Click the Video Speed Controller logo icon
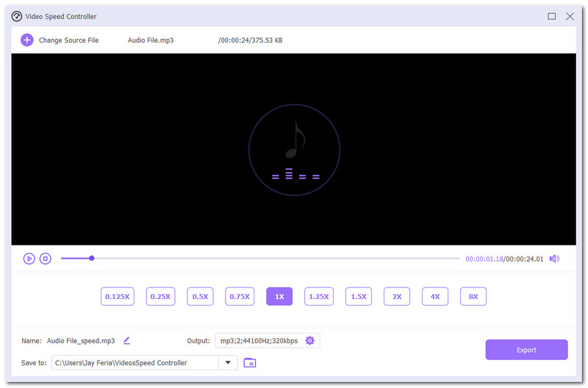 tap(16, 16)
